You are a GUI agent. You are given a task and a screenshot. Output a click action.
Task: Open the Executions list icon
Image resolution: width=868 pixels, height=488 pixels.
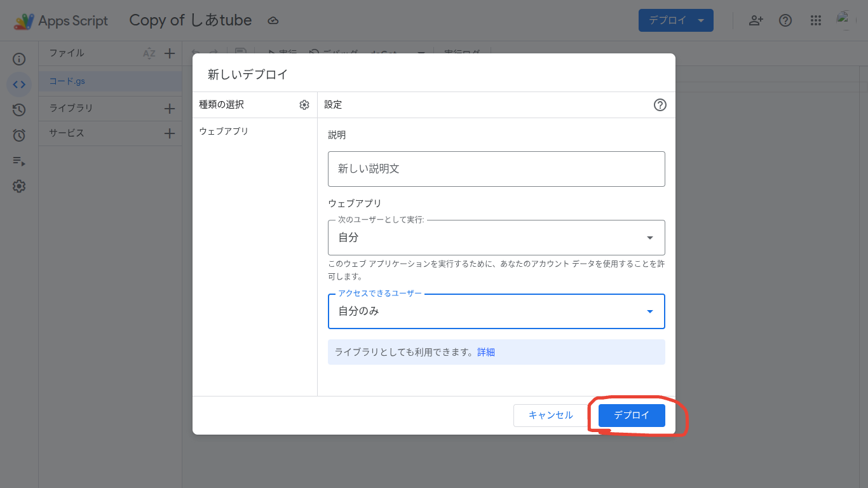(19, 161)
